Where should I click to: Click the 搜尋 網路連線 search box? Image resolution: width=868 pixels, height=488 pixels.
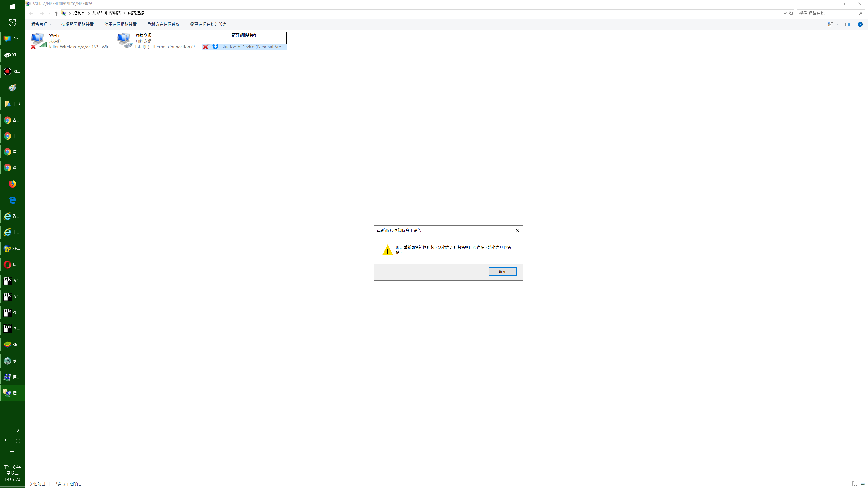point(827,13)
